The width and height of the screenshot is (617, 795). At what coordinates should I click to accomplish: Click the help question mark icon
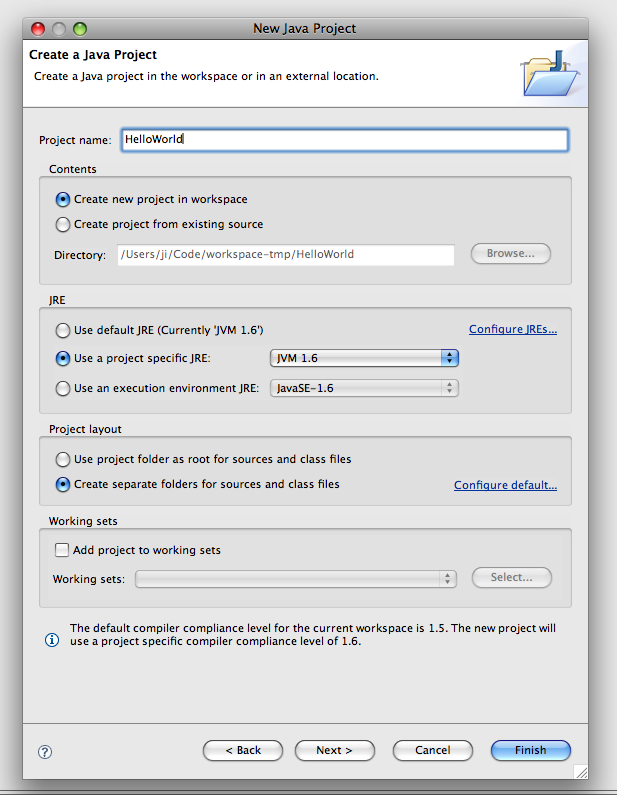(45, 751)
